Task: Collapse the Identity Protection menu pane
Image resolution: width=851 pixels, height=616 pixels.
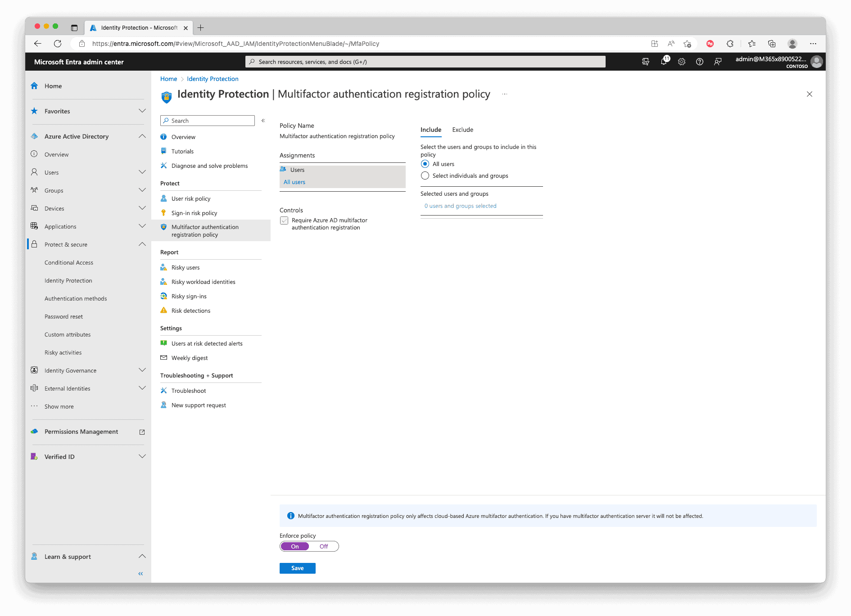Action: click(263, 121)
